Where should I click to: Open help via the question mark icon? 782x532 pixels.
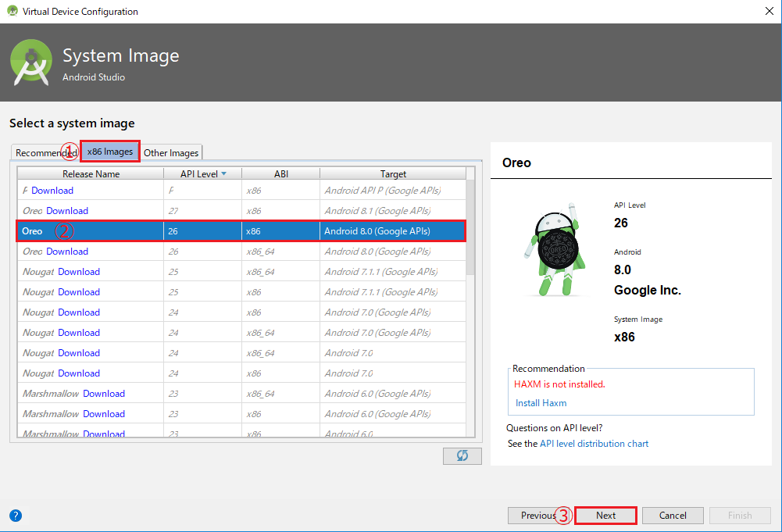(x=16, y=516)
